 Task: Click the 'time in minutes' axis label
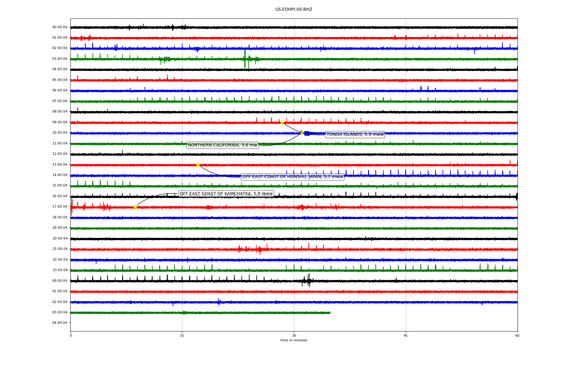point(294,340)
